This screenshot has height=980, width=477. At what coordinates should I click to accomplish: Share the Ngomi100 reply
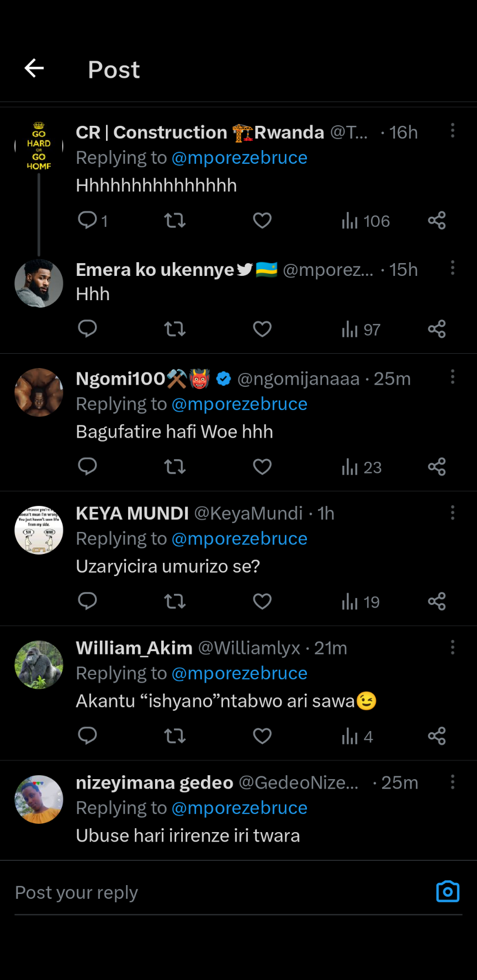pyautogui.click(x=437, y=467)
